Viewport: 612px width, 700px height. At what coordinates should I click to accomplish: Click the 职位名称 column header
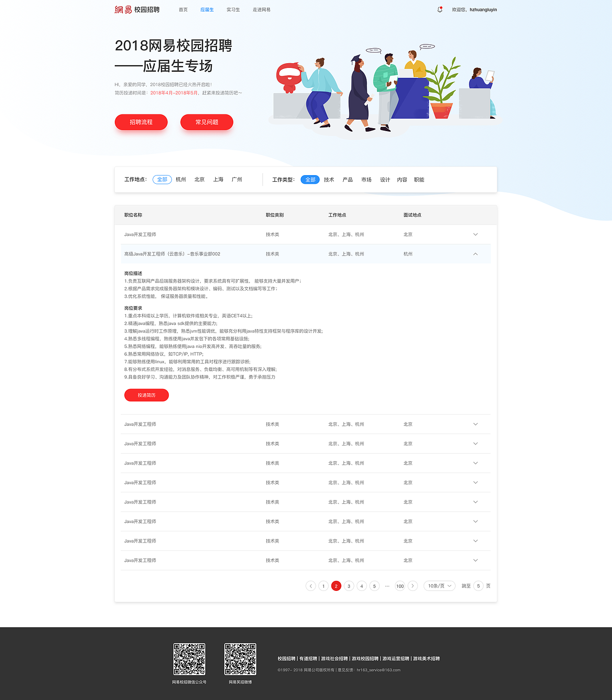pos(133,215)
